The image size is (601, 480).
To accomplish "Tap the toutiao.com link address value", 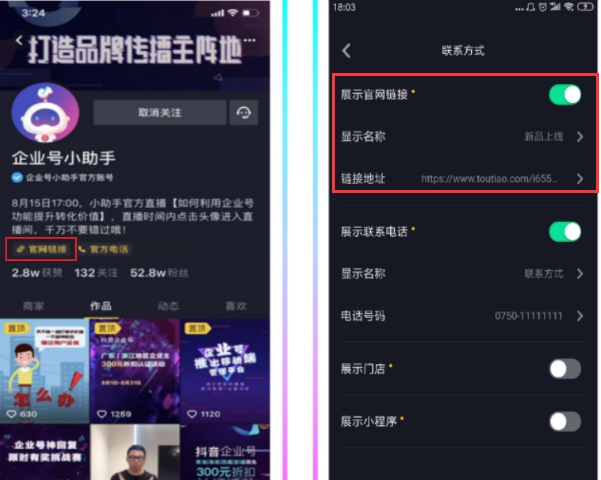I will pos(489,179).
